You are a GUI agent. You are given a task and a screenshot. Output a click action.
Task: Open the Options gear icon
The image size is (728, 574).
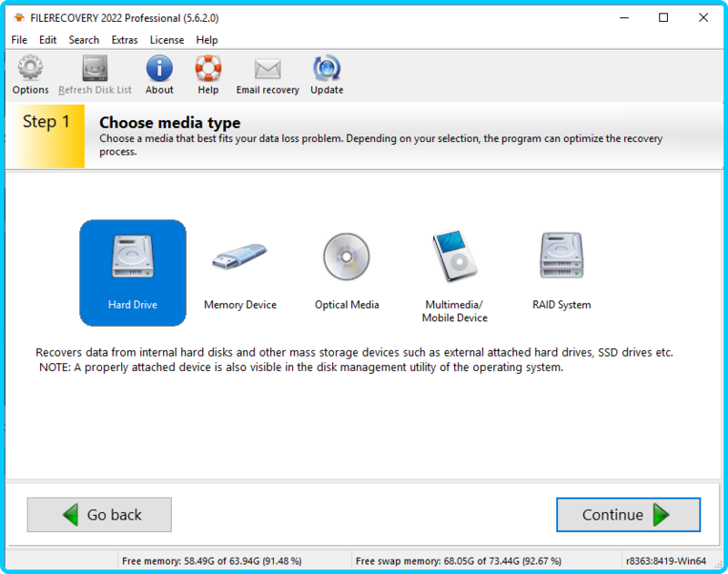pyautogui.click(x=30, y=68)
